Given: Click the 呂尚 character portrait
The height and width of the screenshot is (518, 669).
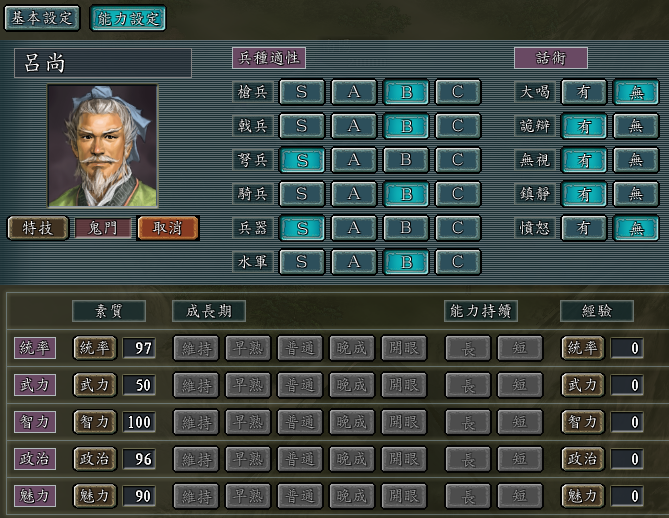Looking at the screenshot, I should (x=102, y=146).
